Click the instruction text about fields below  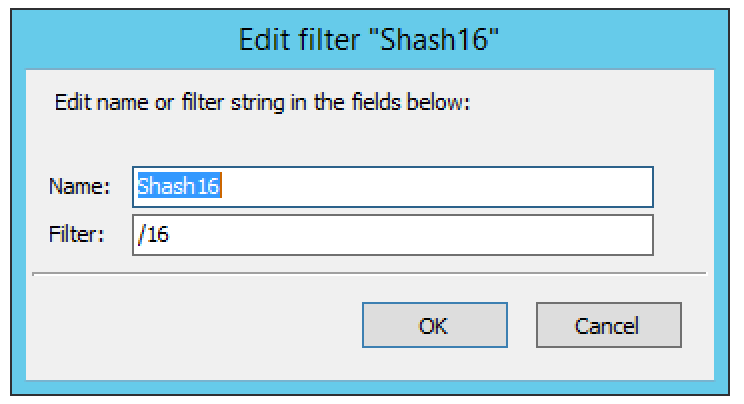262,103
